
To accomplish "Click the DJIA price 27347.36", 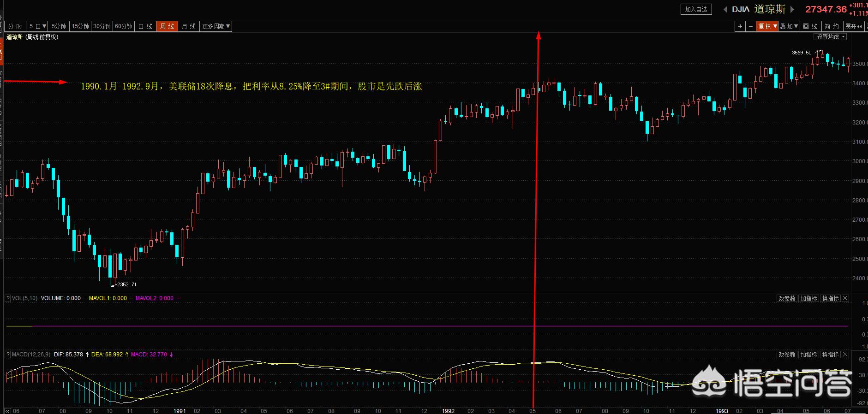I will pos(826,9).
